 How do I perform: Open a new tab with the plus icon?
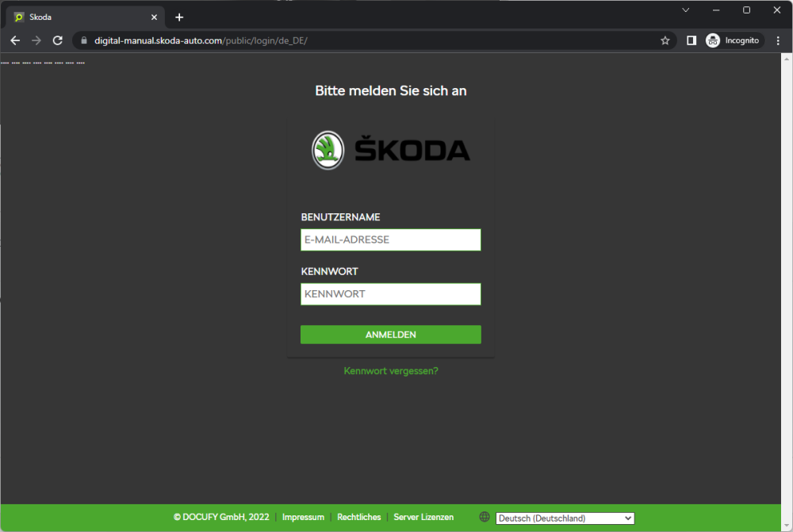click(x=179, y=17)
